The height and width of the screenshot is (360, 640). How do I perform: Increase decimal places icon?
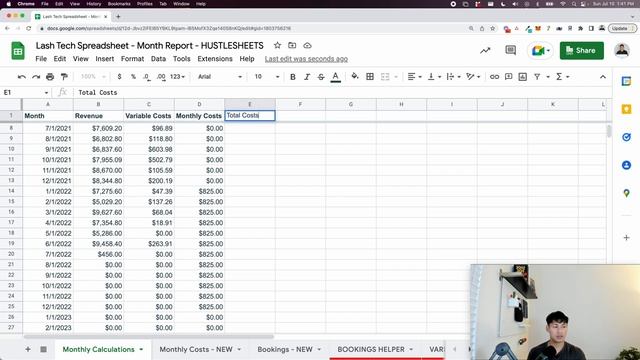tap(161, 77)
